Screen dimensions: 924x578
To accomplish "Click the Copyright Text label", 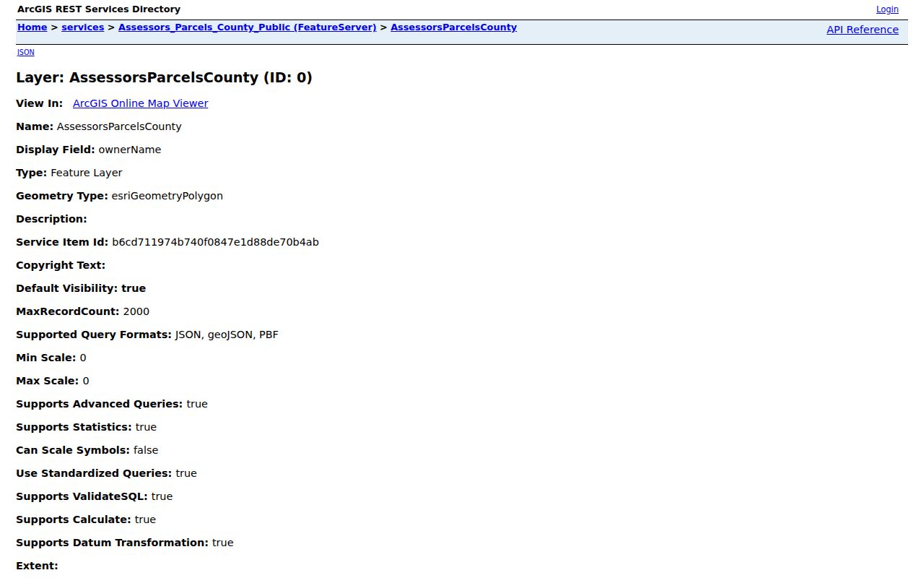I will (61, 265).
